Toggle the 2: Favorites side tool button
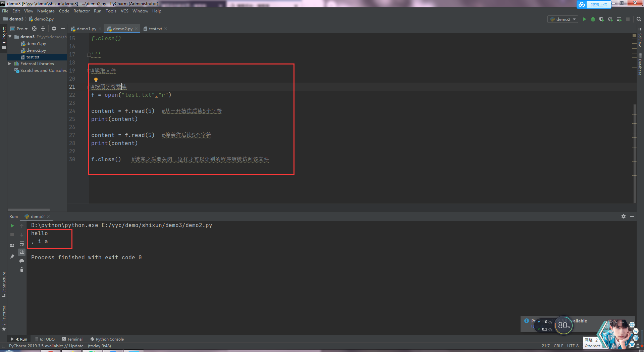The height and width of the screenshot is (352, 644). click(4, 318)
